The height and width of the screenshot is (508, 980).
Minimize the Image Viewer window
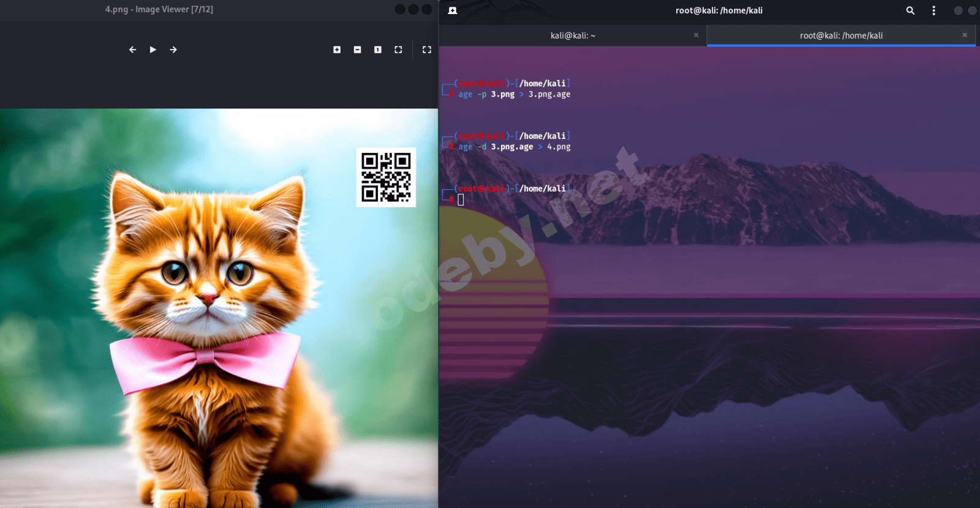coord(400,9)
